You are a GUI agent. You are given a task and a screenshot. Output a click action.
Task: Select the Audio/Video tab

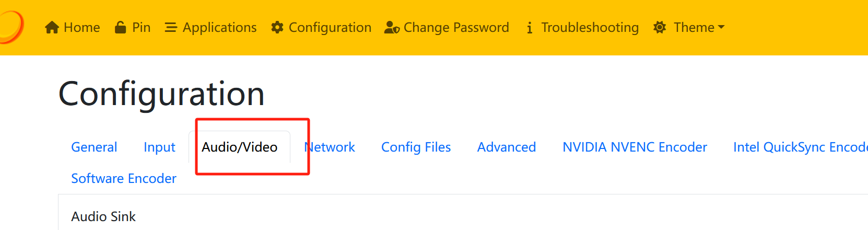pyautogui.click(x=240, y=147)
